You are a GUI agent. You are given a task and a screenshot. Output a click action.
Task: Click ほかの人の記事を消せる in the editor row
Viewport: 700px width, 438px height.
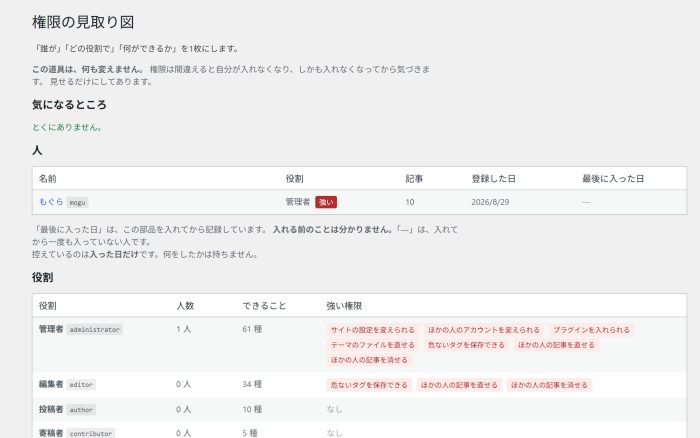click(x=549, y=385)
